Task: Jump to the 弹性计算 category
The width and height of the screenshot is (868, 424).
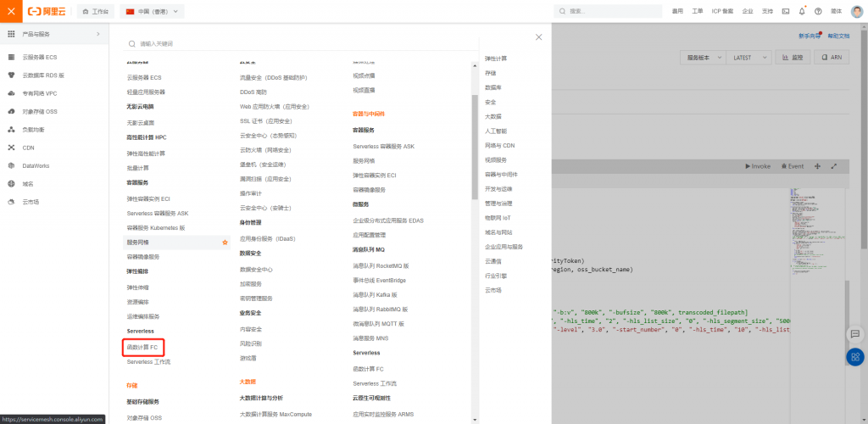Action: (x=495, y=59)
